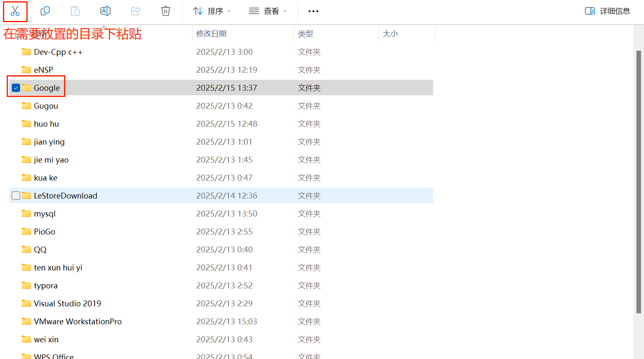Sort by the 类型 column header
644x359 pixels.
pos(305,34)
